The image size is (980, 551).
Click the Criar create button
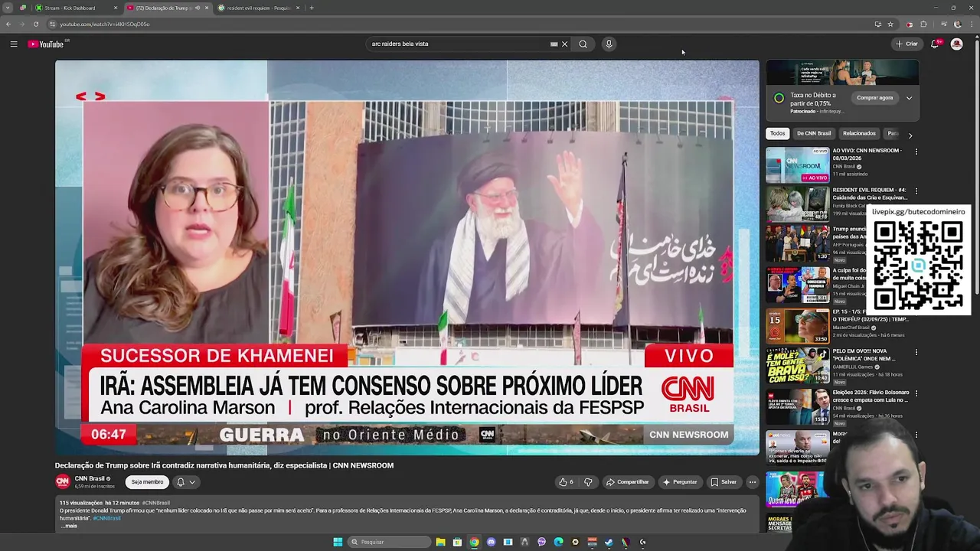906,44
